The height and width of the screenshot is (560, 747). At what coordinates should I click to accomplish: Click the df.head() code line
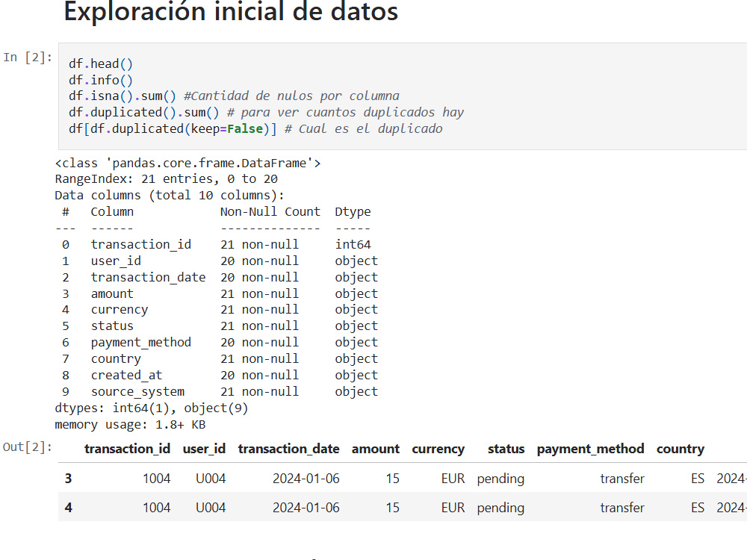pos(101,63)
